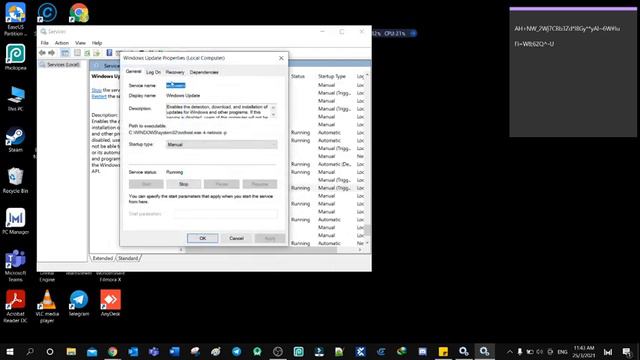Open Sticky Notes from the taskbar
Image resolution: width=640 pixels, height=360 pixels.
coord(443,351)
